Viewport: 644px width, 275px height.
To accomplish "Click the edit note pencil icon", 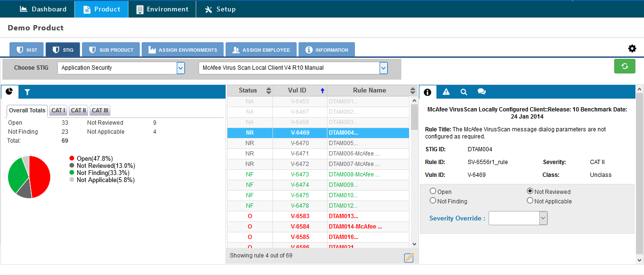I will click(408, 257).
